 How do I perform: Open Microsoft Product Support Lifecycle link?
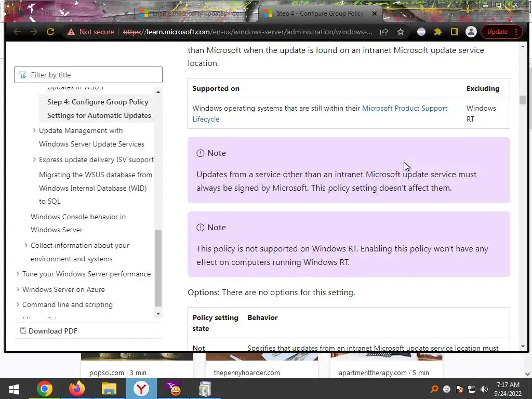320,114
